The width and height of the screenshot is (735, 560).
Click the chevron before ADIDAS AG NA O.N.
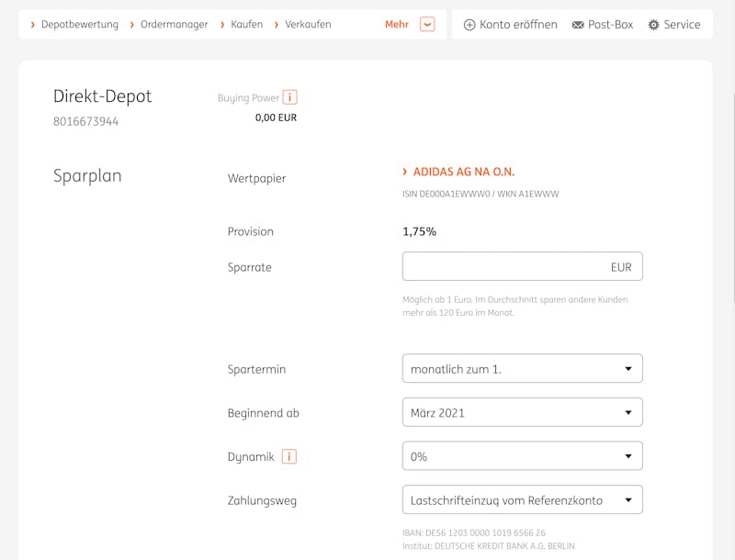(405, 172)
